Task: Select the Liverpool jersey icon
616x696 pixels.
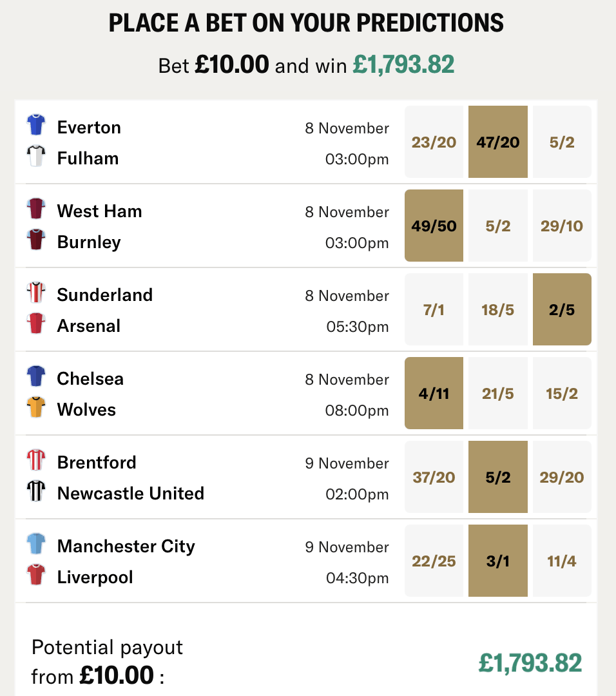Action: [36, 575]
